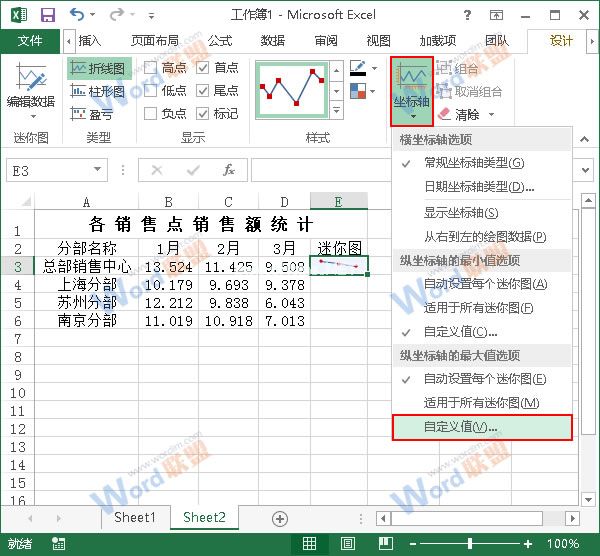Click the Clear eraser icon
600x556 pixels.
pyautogui.click(x=444, y=114)
